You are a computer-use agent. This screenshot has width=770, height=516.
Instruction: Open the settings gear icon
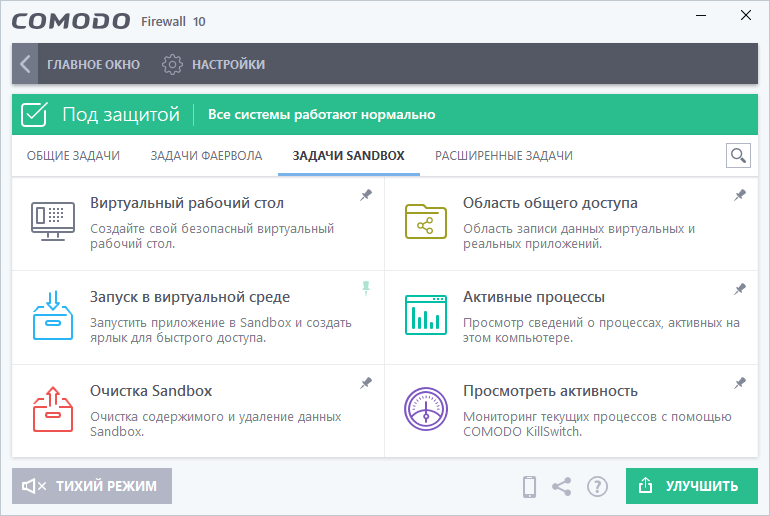pyautogui.click(x=172, y=64)
